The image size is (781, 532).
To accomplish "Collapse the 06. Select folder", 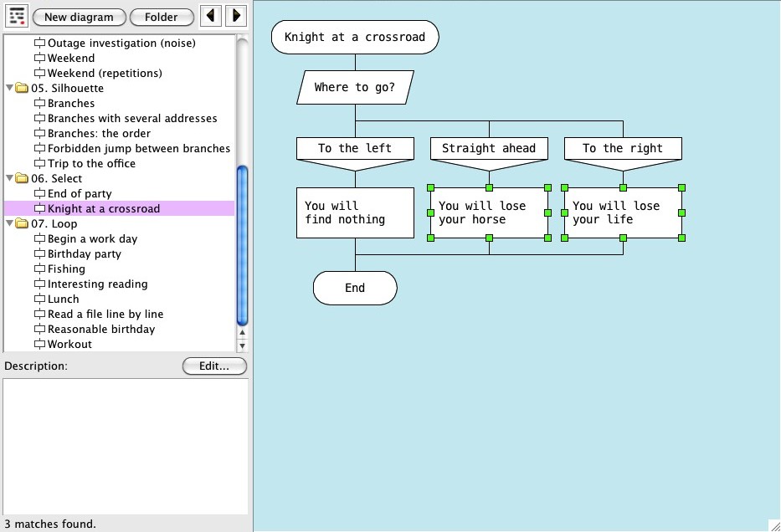I will [10, 179].
